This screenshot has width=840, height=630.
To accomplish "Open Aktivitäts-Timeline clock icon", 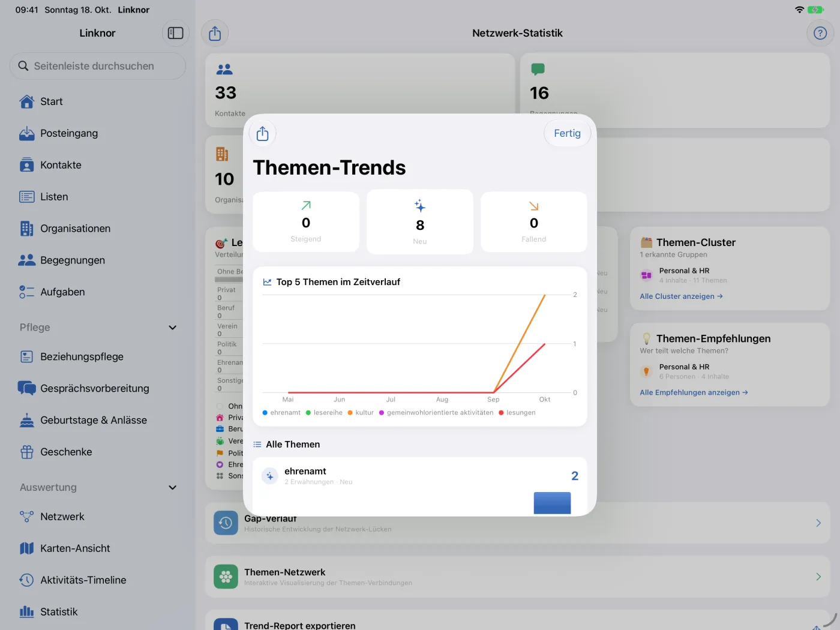I will pyautogui.click(x=27, y=580).
